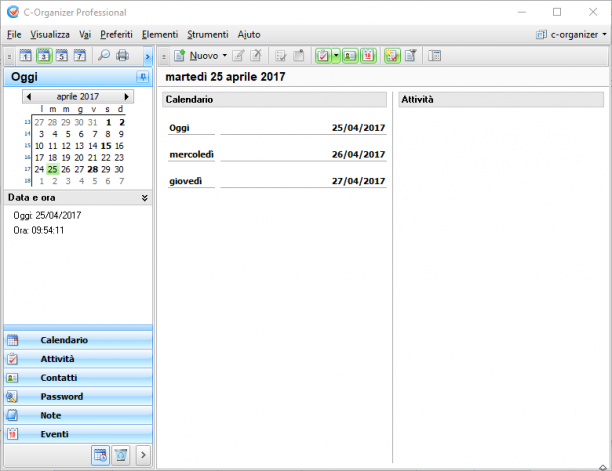This screenshot has height=471, width=612.
Task: Click the filter notes icon
Action: 411,56
